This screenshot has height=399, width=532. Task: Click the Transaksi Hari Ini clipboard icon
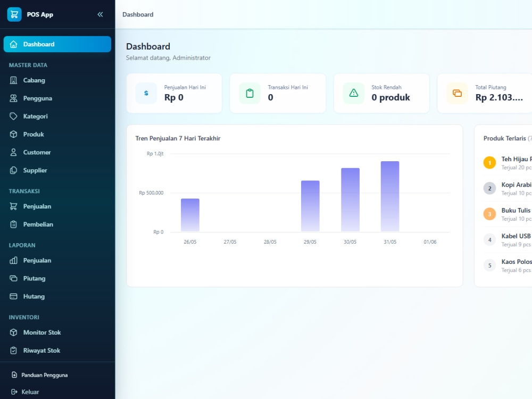coord(250,93)
